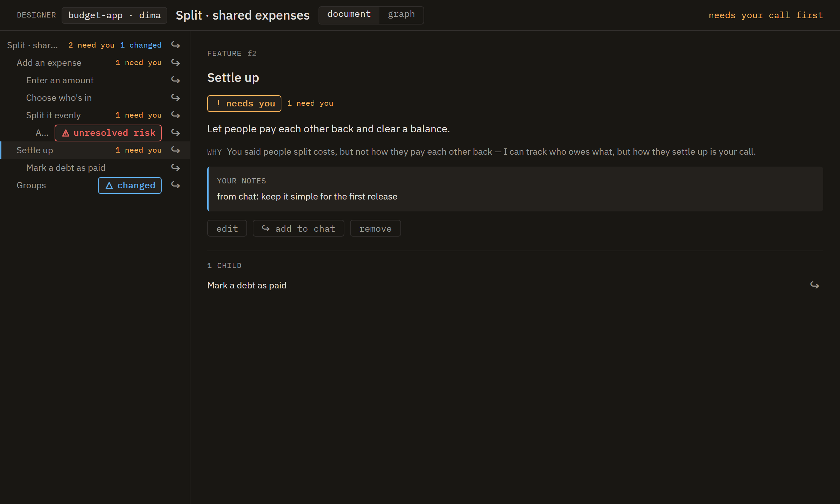
Task: Click the description Let people pay each other back
Action: pyautogui.click(x=329, y=129)
